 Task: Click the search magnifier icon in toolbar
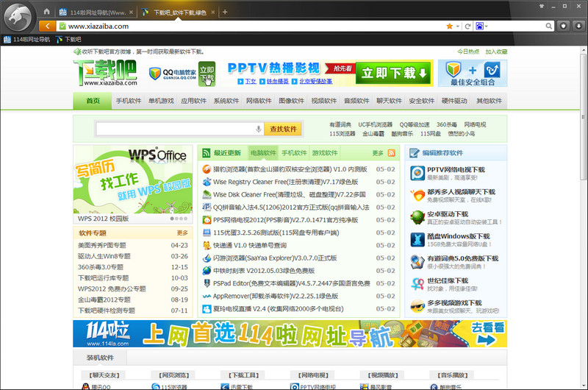pos(548,26)
